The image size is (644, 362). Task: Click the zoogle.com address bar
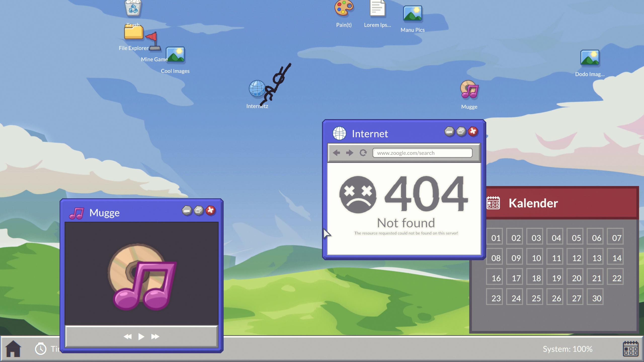(422, 153)
